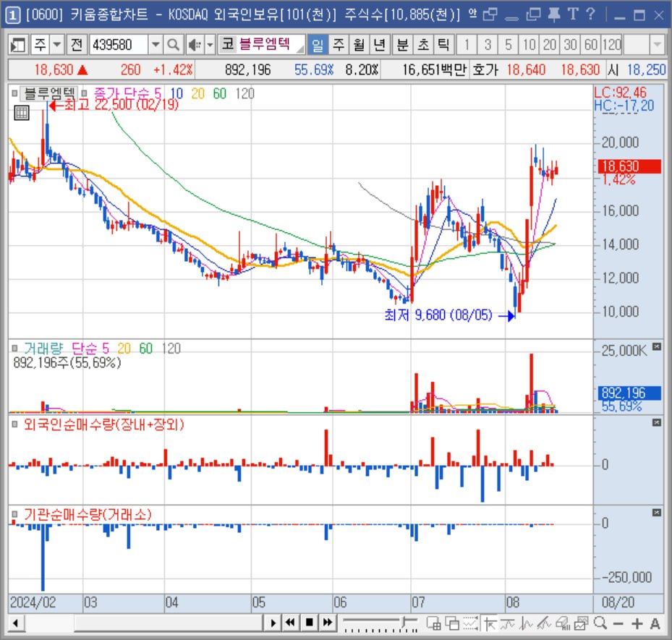Screen dimensions: 672x640
Task: Click the trend line drawing icon
Action: pyautogui.click(x=544, y=623)
